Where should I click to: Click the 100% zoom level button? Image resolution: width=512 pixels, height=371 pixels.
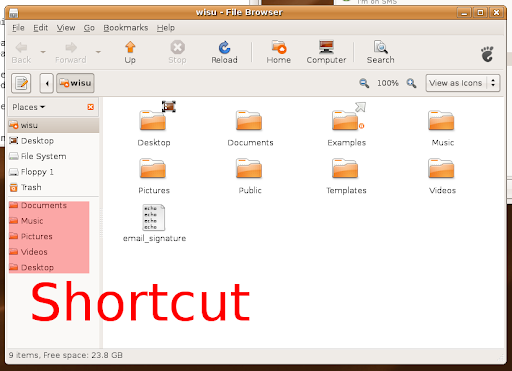tap(388, 83)
